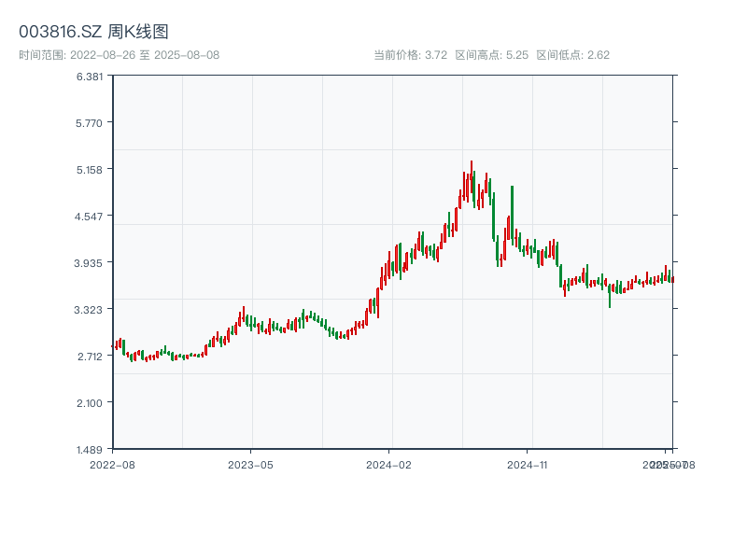Screen dimensions: 747x560
Task: Jump to the 2024-11 x-axis date label
Action: pyautogui.click(x=528, y=464)
